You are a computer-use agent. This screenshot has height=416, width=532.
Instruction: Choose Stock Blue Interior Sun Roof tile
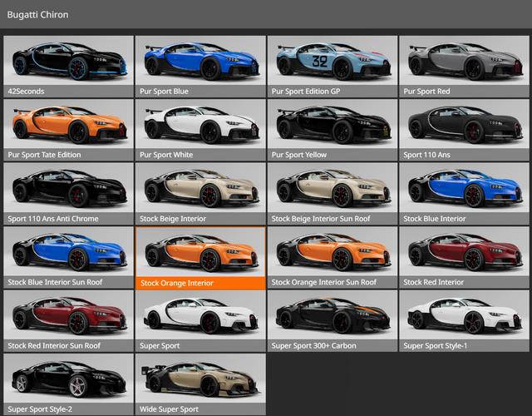(68, 257)
